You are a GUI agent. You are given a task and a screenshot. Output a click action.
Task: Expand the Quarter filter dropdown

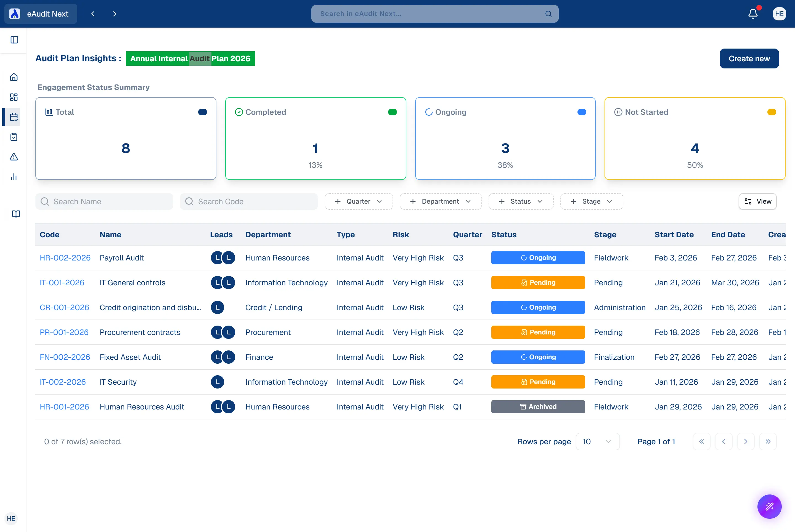[359, 201]
